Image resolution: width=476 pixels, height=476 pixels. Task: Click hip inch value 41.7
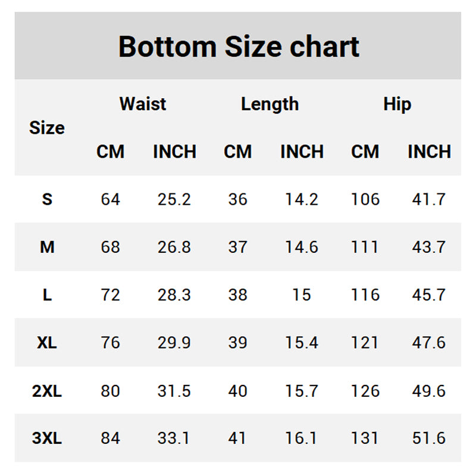428,199
